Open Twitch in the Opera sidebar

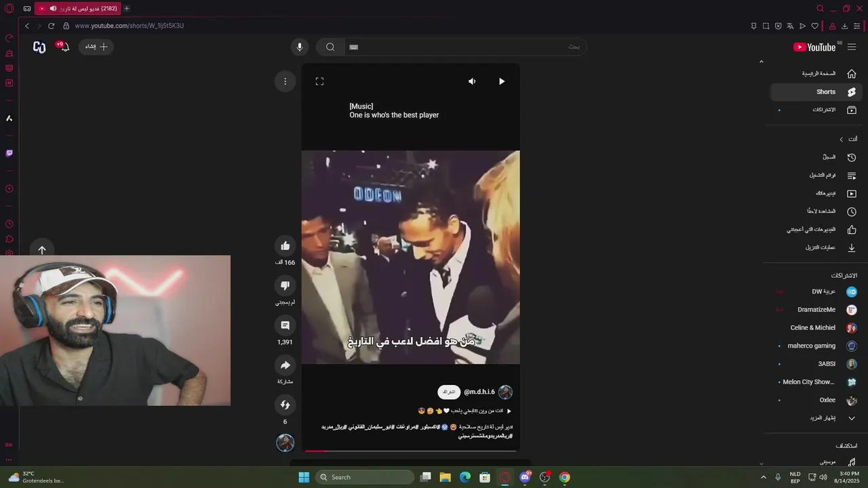click(x=9, y=153)
